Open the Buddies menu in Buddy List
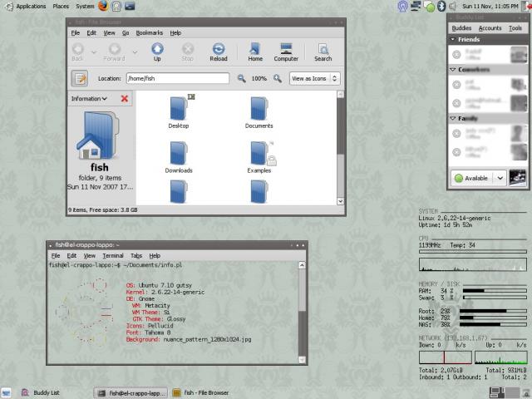The height and width of the screenshot is (399, 532). pyautogui.click(x=461, y=28)
